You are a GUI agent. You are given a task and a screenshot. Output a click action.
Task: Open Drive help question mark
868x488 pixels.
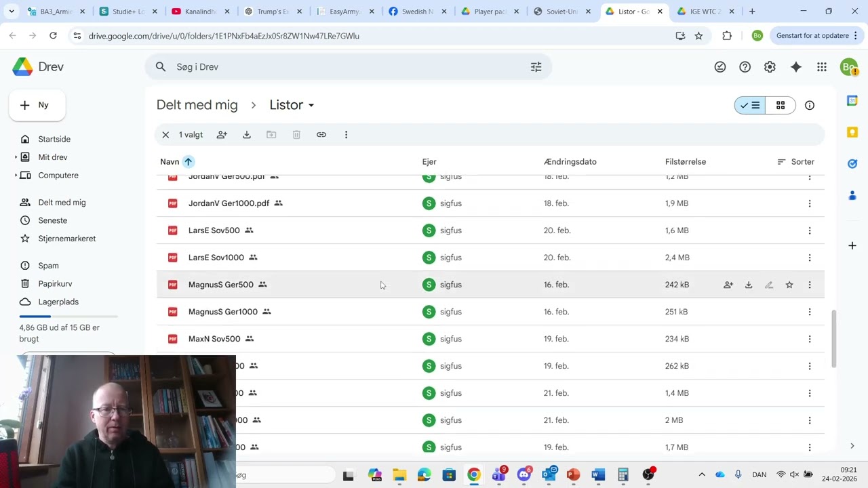[x=745, y=67]
